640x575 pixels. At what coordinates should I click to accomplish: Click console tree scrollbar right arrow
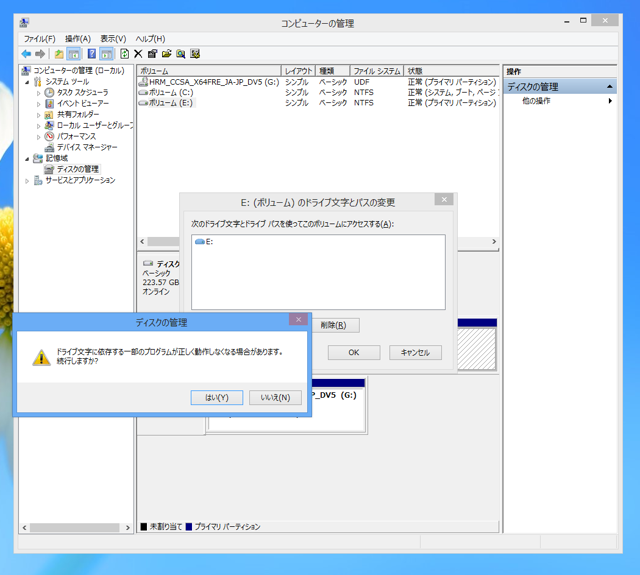click(127, 528)
